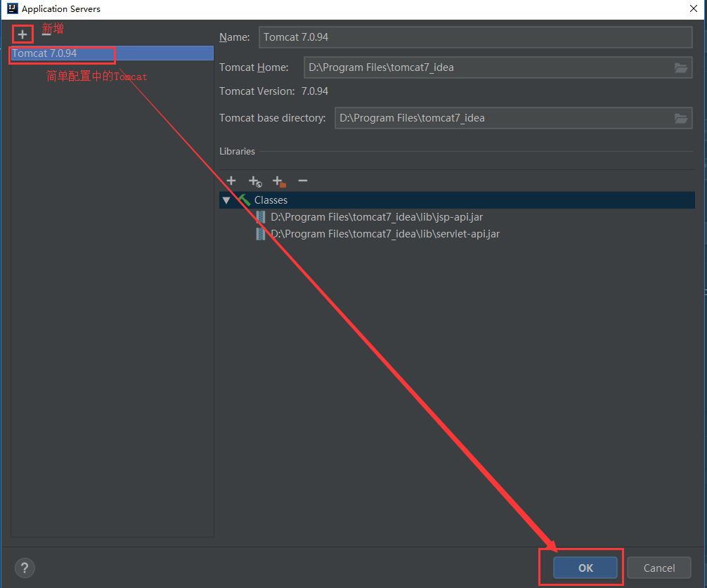Click the IntelliJ logo in title bar
This screenshot has height=588, width=707.
[12, 8]
